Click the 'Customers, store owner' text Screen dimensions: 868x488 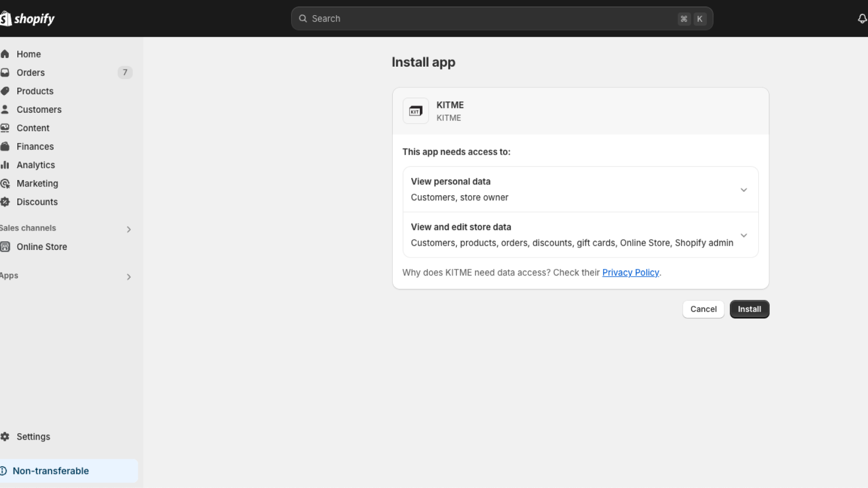[x=459, y=197]
